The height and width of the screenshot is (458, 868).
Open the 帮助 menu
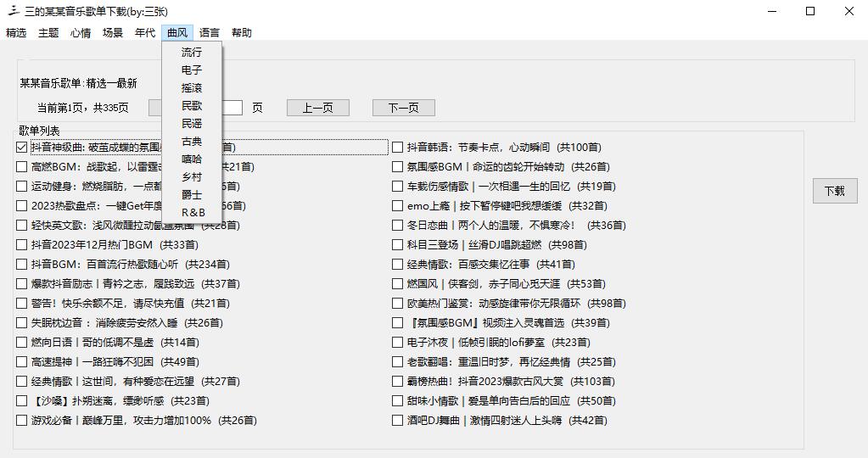(x=242, y=32)
